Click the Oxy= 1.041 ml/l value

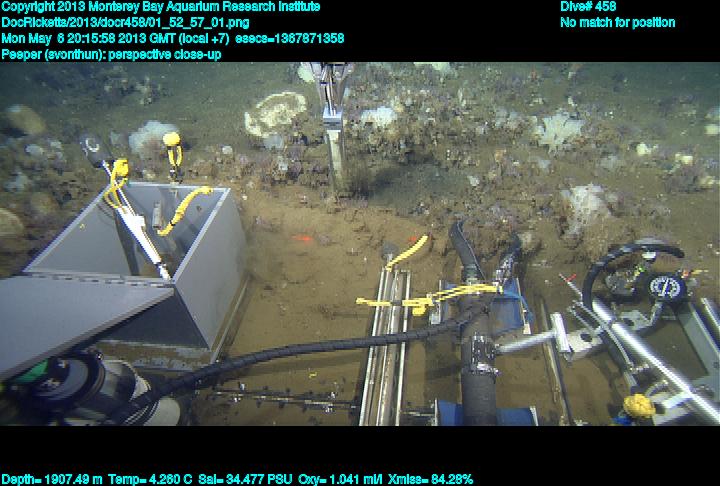click(340, 479)
